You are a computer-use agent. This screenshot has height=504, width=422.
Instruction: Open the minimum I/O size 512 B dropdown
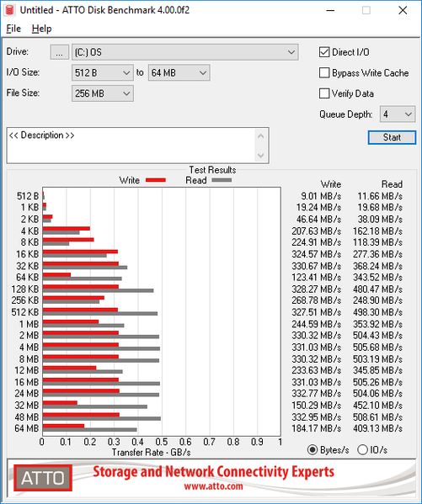point(103,72)
